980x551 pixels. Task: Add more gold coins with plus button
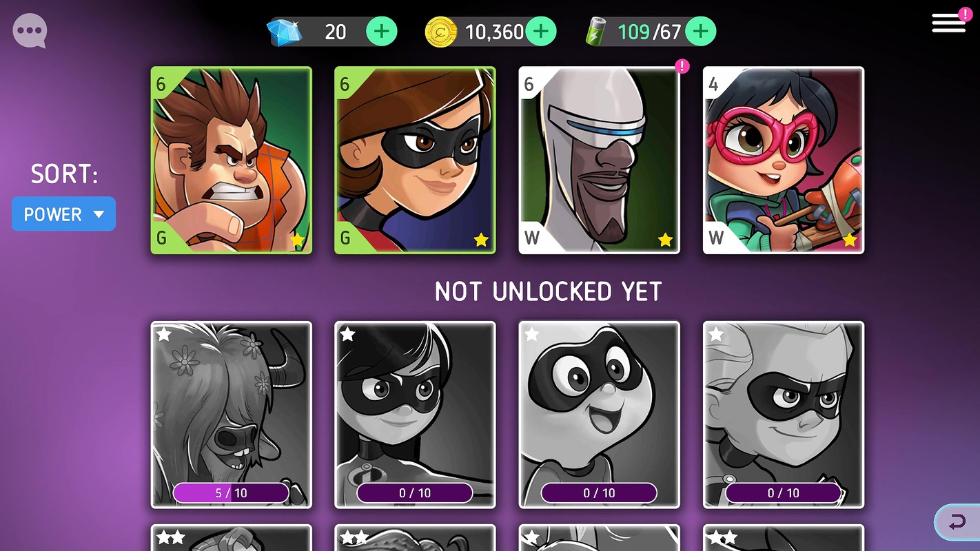(x=541, y=32)
